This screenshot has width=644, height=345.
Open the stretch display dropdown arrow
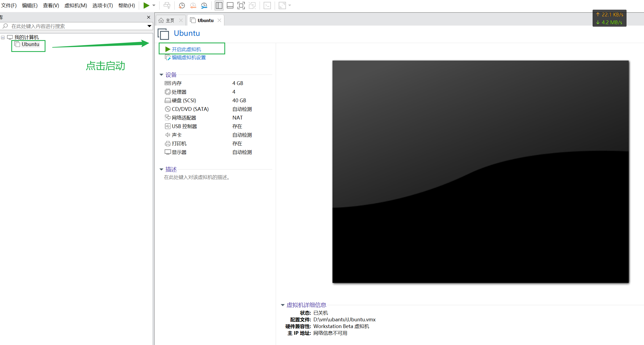pyautogui.click(x=290, y=5)
